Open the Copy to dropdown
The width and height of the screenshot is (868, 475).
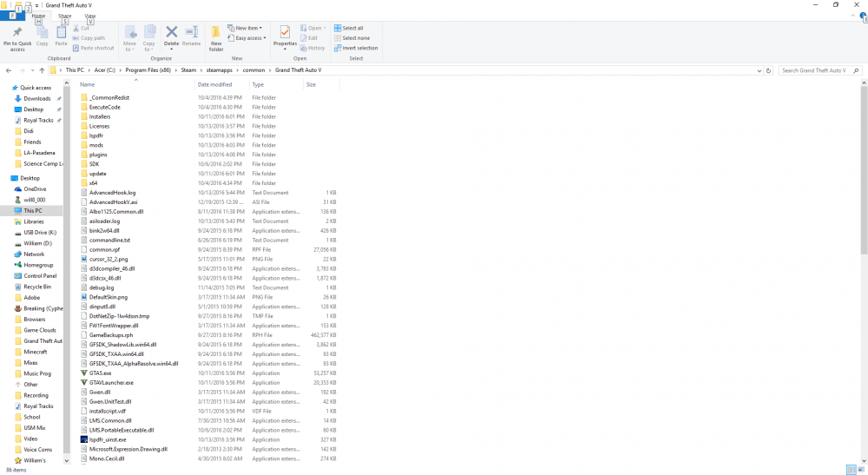point(149,38)
